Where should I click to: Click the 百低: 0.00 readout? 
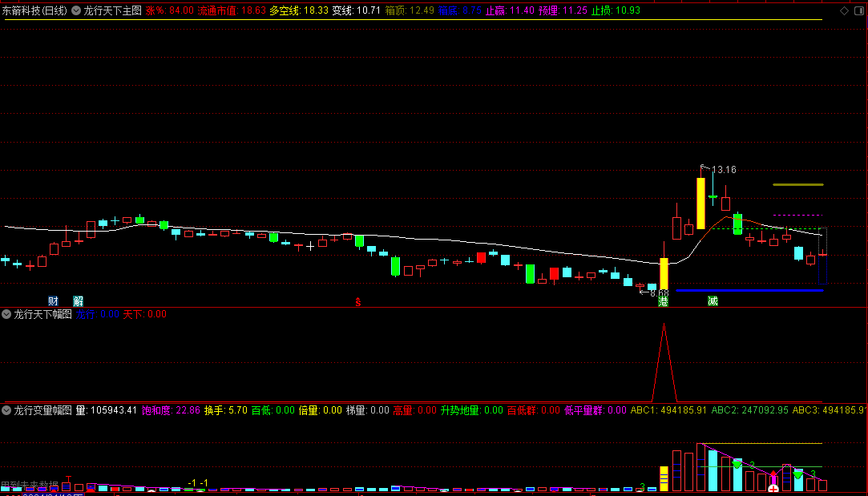point(273,410)
